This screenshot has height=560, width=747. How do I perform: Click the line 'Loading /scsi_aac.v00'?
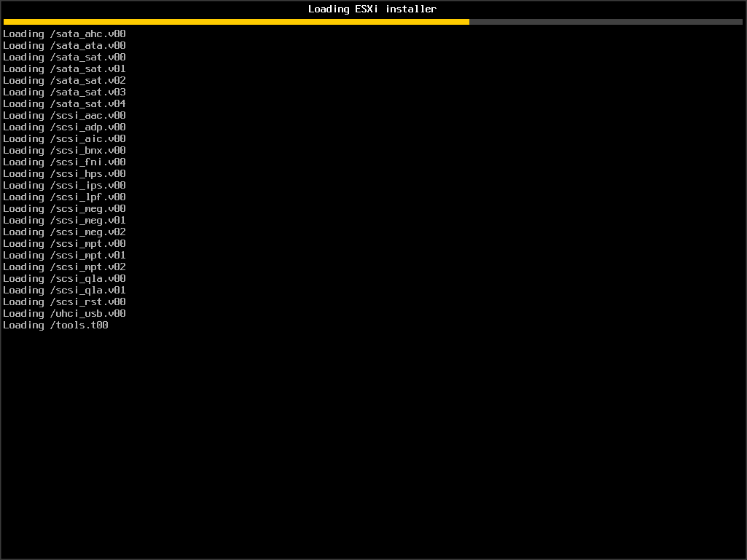[x=64, y=116]
